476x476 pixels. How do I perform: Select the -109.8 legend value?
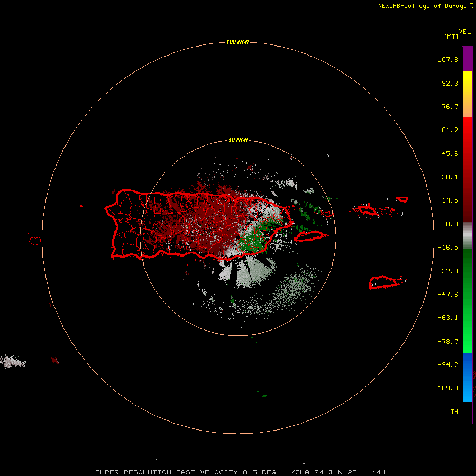(x=446, y=388)
